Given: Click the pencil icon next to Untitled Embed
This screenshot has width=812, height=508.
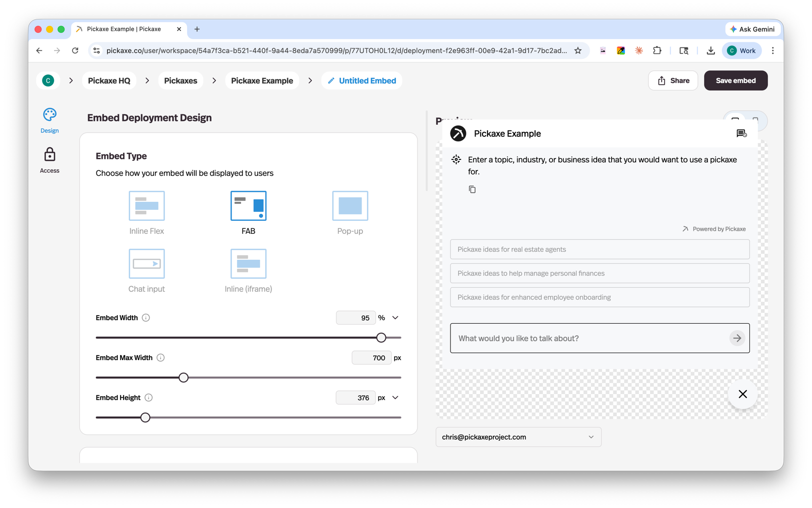Looking at the screenshot, I should (330, 80).
